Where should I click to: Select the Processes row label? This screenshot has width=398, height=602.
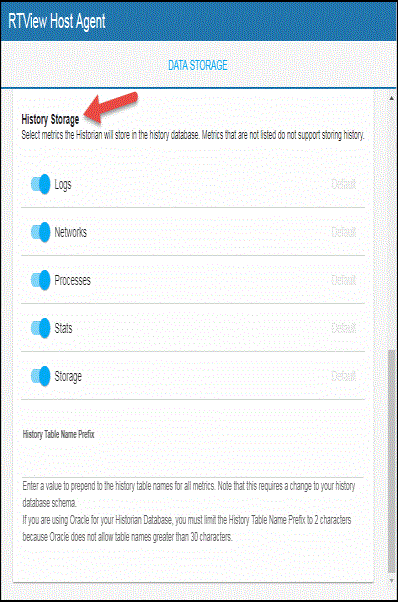click(73, 280)
